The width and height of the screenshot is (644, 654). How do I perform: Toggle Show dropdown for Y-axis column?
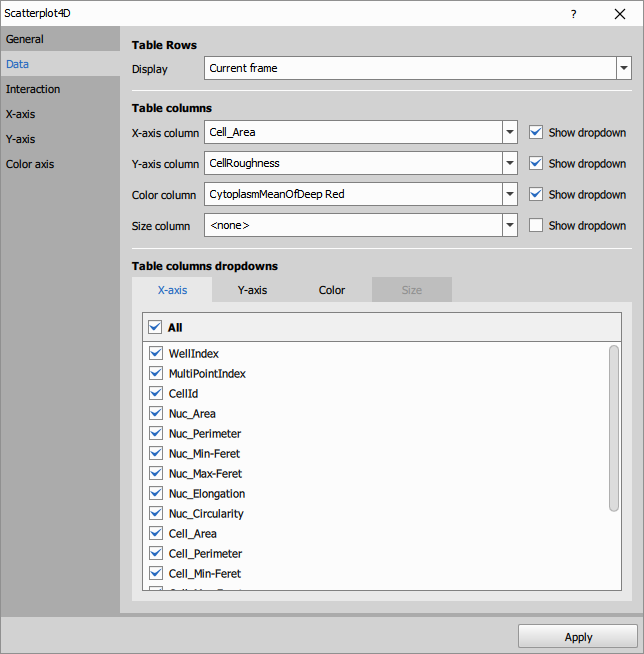point(536,163)
